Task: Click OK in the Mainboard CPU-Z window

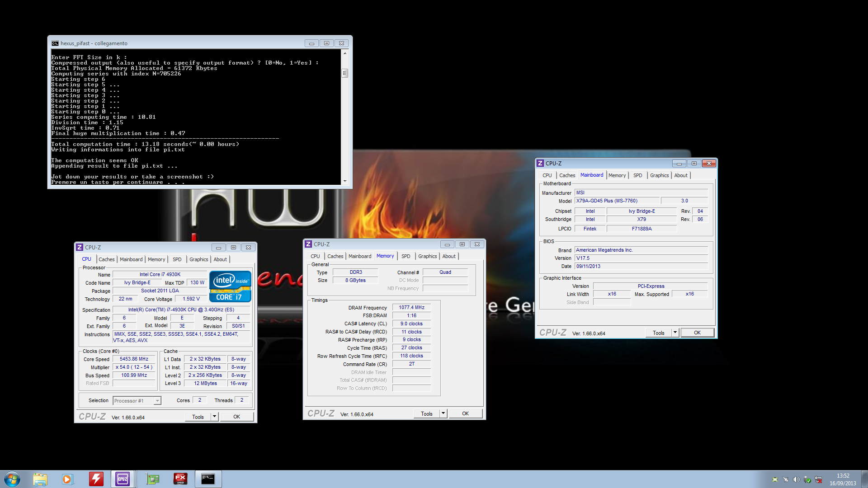Action: pyautogui.click(x=698, y=333)
